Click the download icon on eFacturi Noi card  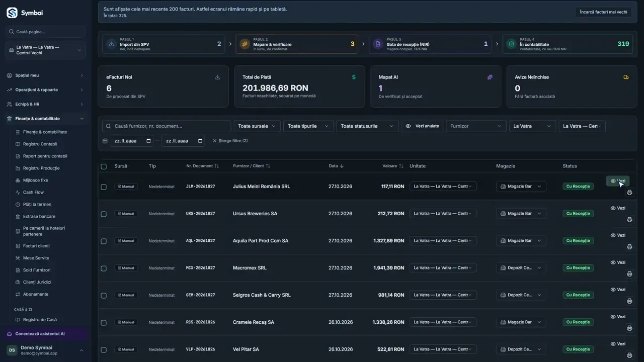218,77
